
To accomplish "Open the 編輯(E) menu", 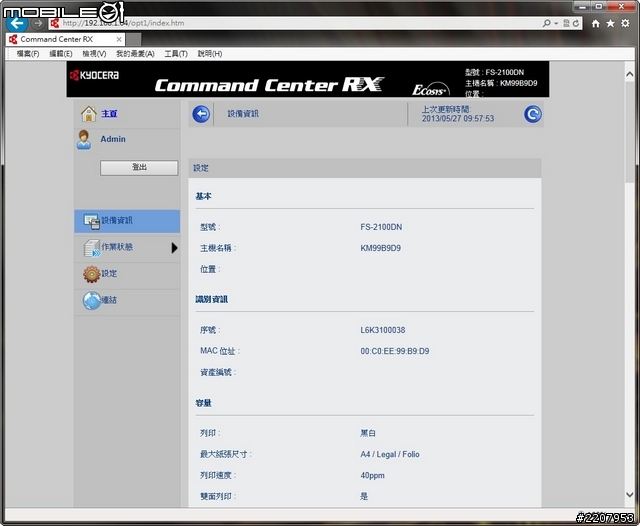I will pyautogui.click(x=60, y=53).
